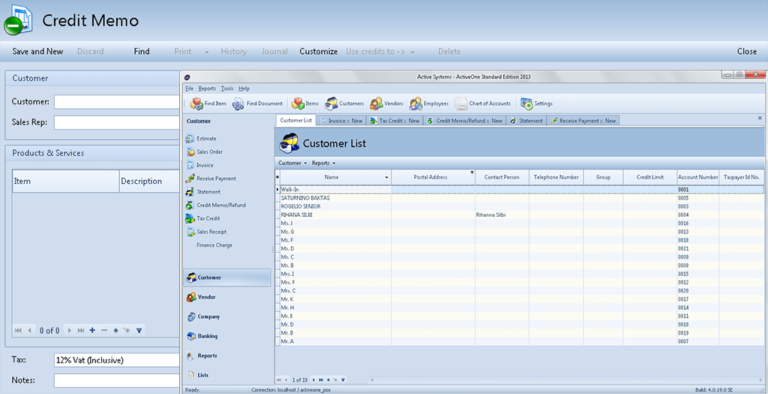The image size is (768, 394).
Task: Click the Notes input field
Action: (117, 380)
